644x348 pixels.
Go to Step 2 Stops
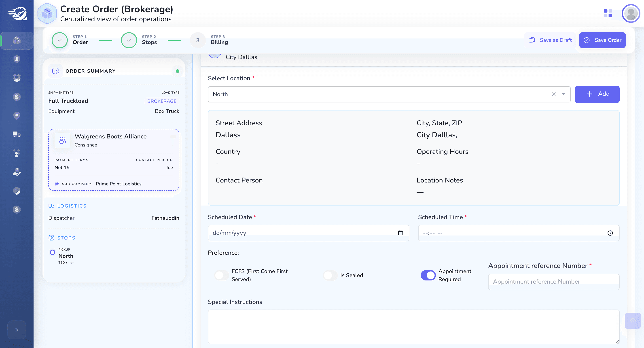tap(139, 40)
